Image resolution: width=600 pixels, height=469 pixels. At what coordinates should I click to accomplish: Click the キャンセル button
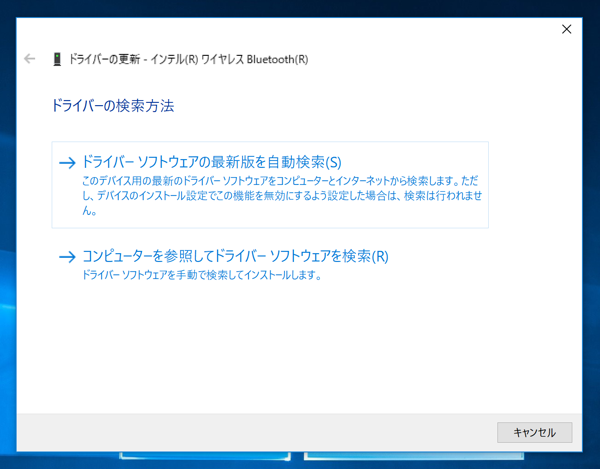click(535, 432)
